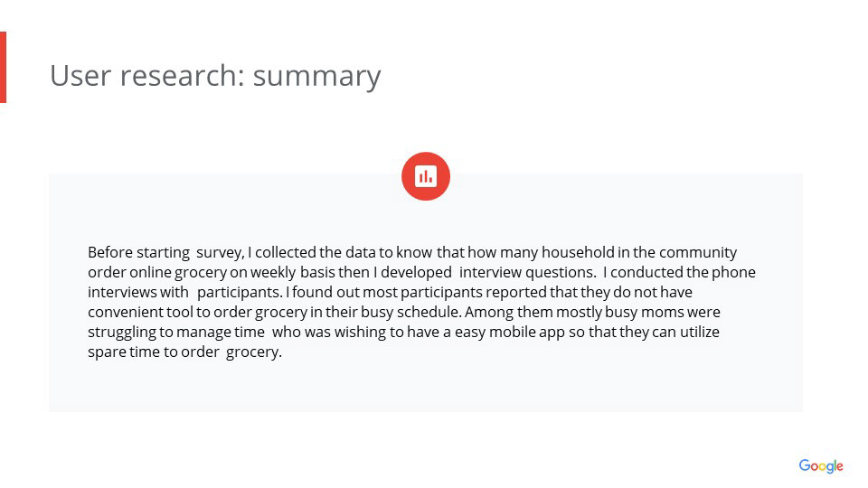Image resolution: width=868 pixels, height=488 pixels.
Task: Click the red accent bar beside title
Action: pos(3,67)
